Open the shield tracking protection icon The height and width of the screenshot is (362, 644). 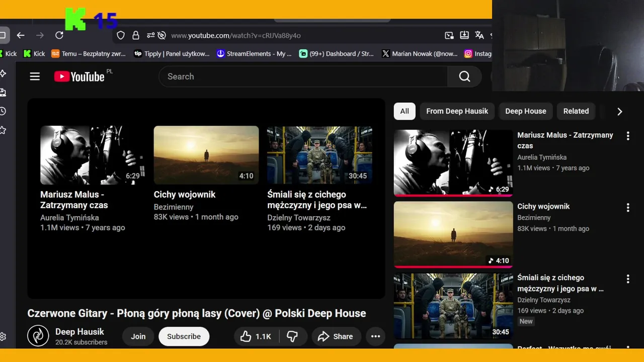(121, 35)
